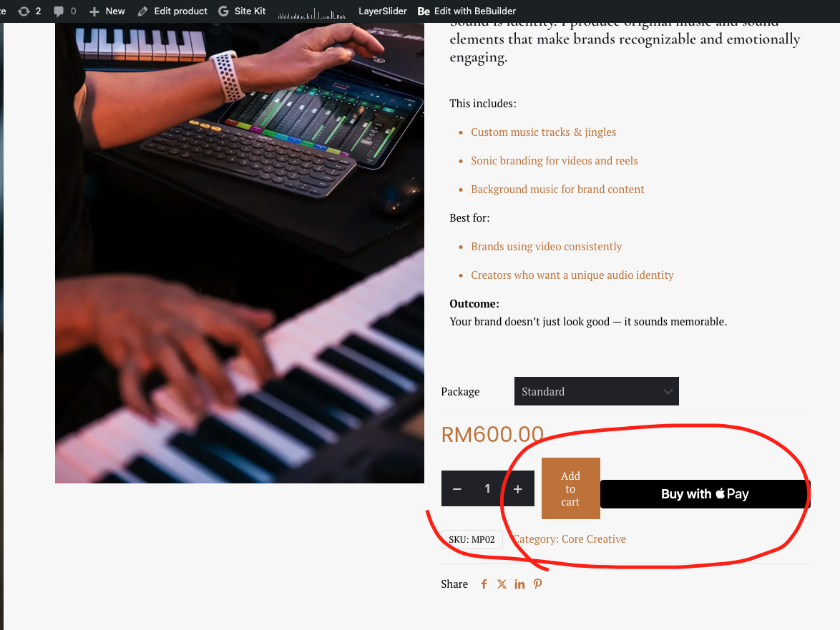Open Core Creative category link
The image size is (840, 630).
tap(594, 539)
